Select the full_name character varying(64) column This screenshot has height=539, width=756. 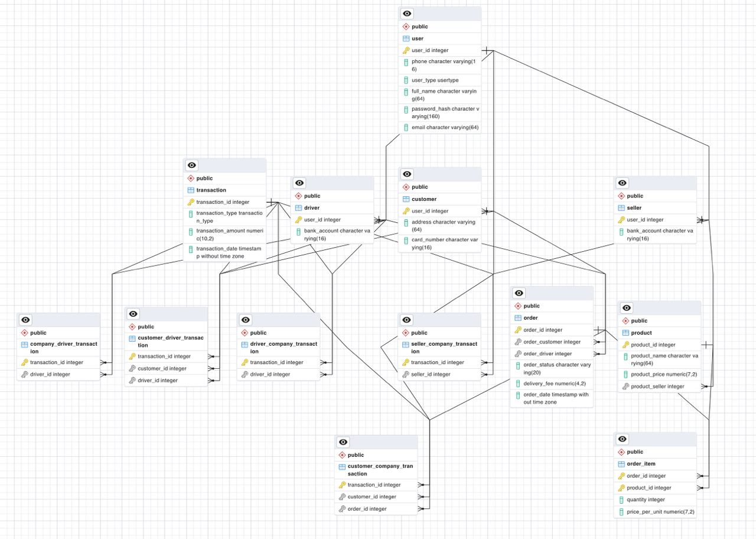[x=440, y=95]
